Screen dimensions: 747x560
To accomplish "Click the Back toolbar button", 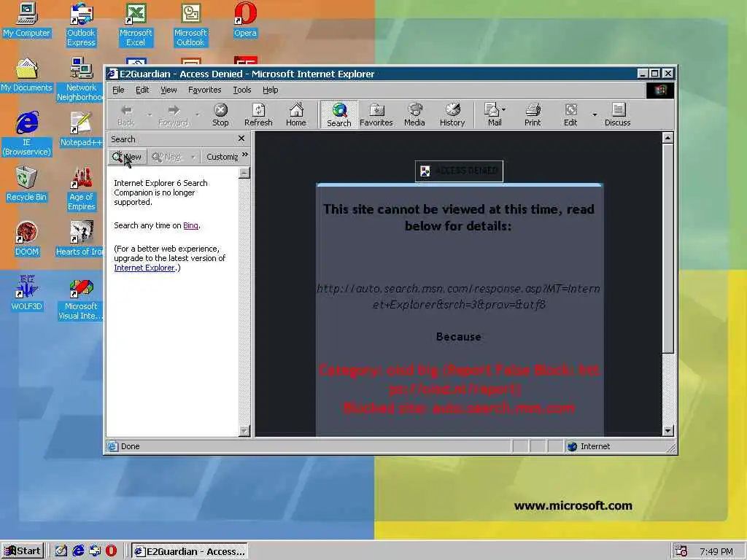I will [x=125, y=115].
